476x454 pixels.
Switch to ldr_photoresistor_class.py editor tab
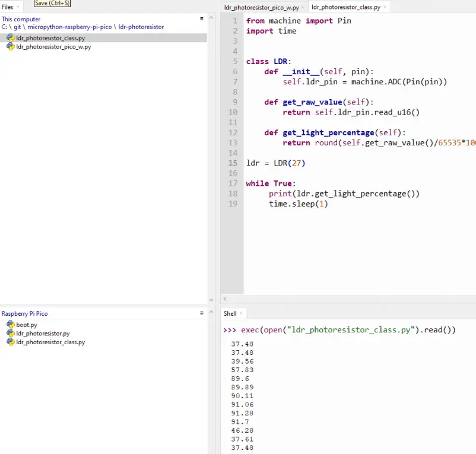346,7
